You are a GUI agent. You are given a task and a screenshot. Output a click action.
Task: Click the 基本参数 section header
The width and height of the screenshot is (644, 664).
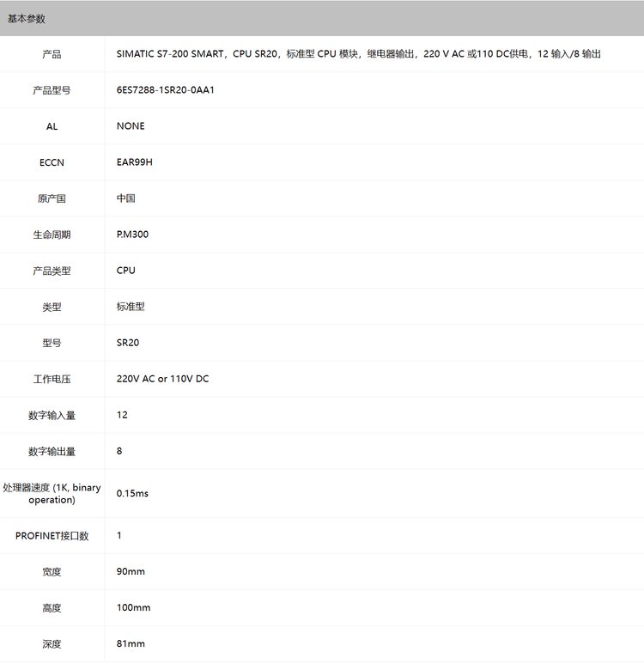coord(27,18)
